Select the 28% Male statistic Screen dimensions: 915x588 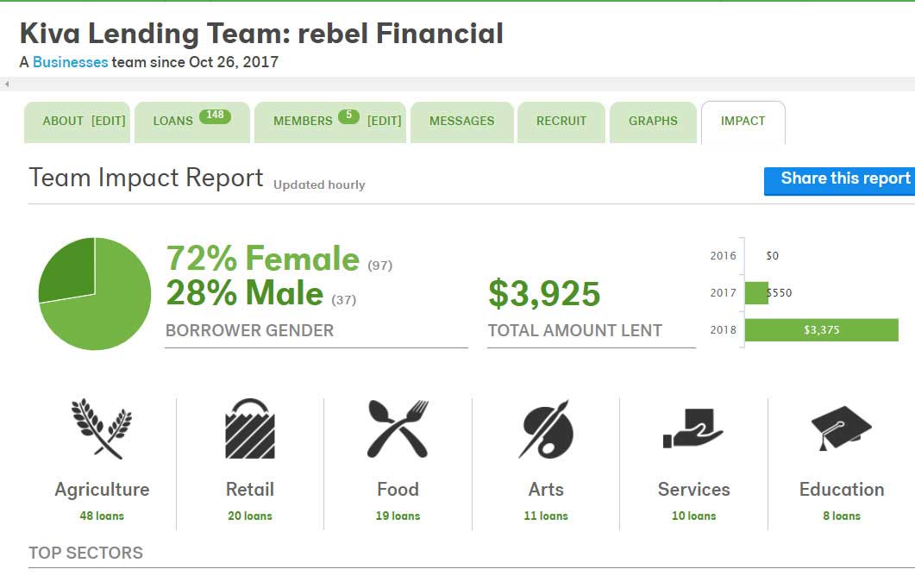245,292
